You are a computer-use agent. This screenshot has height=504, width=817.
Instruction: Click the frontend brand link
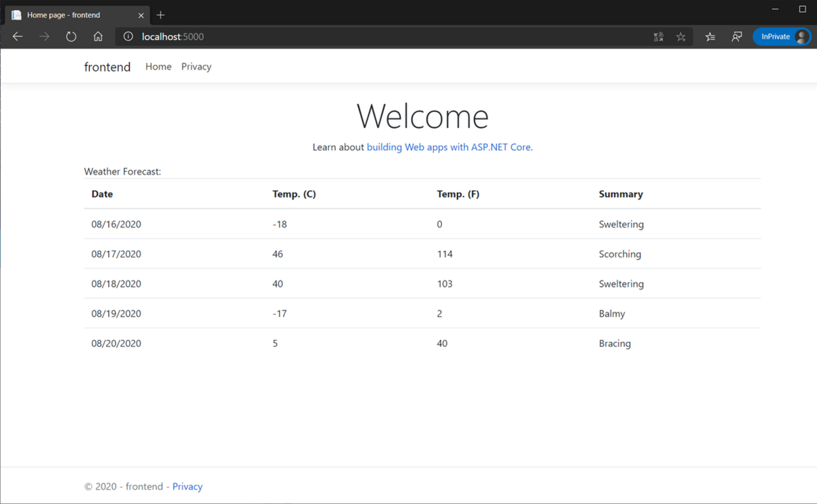click(107, 67)
